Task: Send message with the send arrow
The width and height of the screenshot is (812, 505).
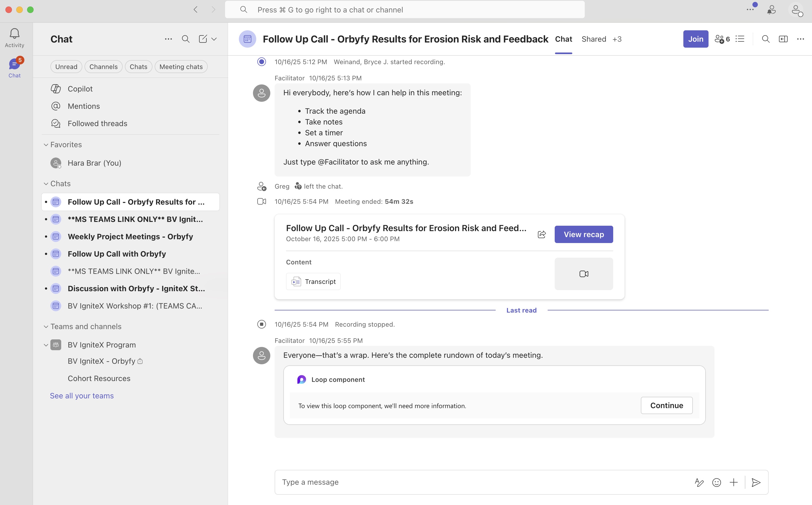Action: pos(756,482)
